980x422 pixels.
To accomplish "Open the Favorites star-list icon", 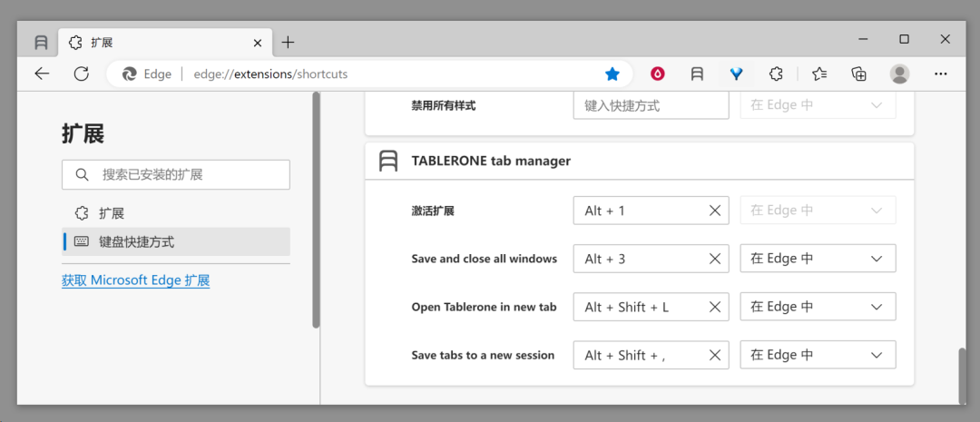I will pos(819,74).
